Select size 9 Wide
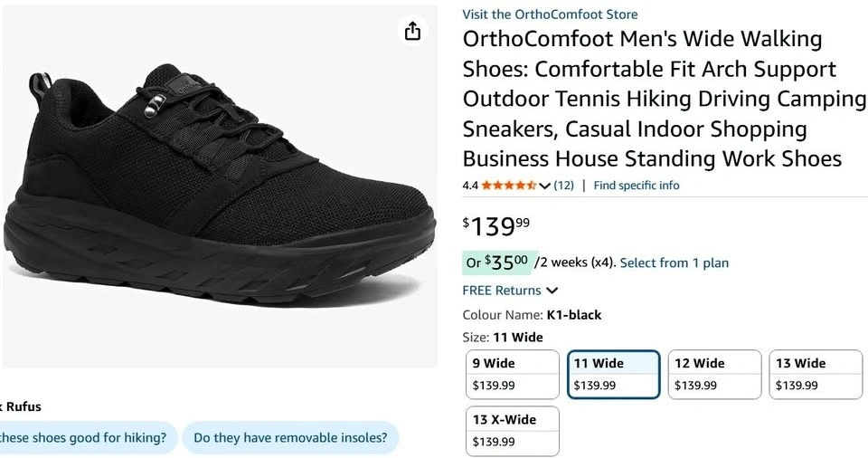This screenshot has width=868, height=458. click(x=511, y=374)
